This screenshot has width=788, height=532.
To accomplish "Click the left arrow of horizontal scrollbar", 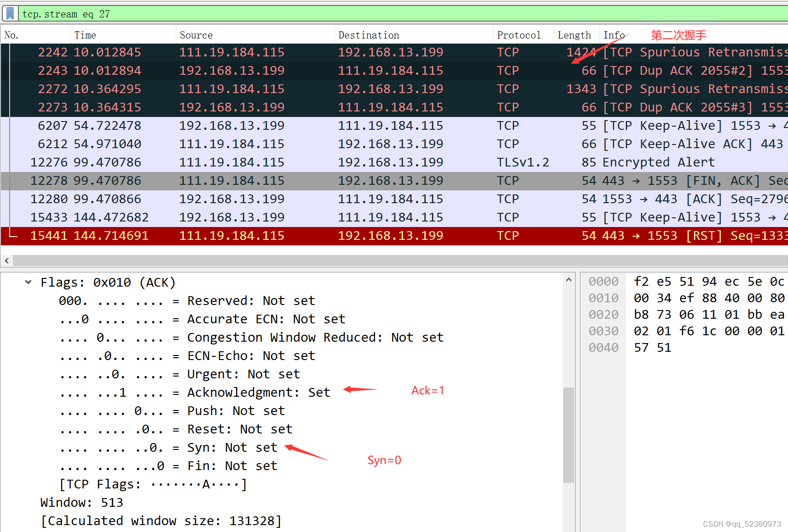I will pyautogui.click(x=6, y=260).
